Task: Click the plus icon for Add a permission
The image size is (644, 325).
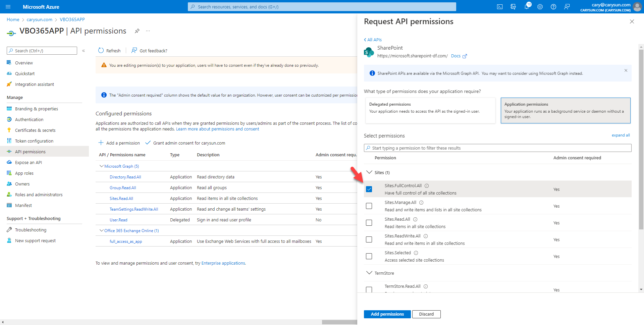Action: (101, 143)
